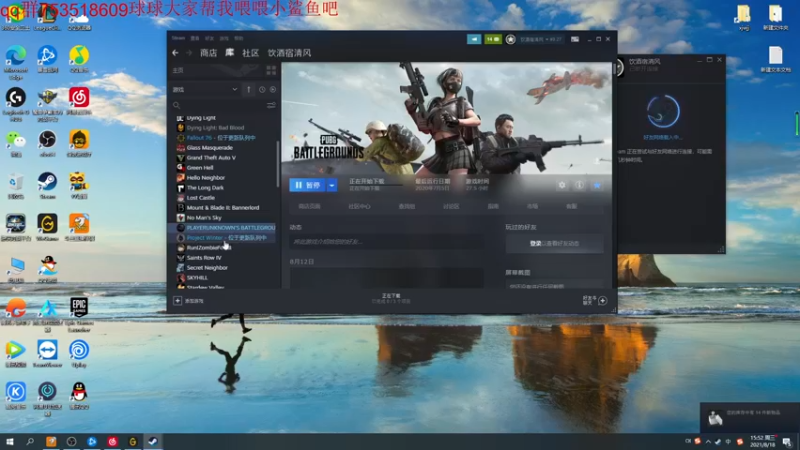The height and width of the screenshot is (450, 800).
Task: Open advanced filter sliders icon
Action: 271,105
